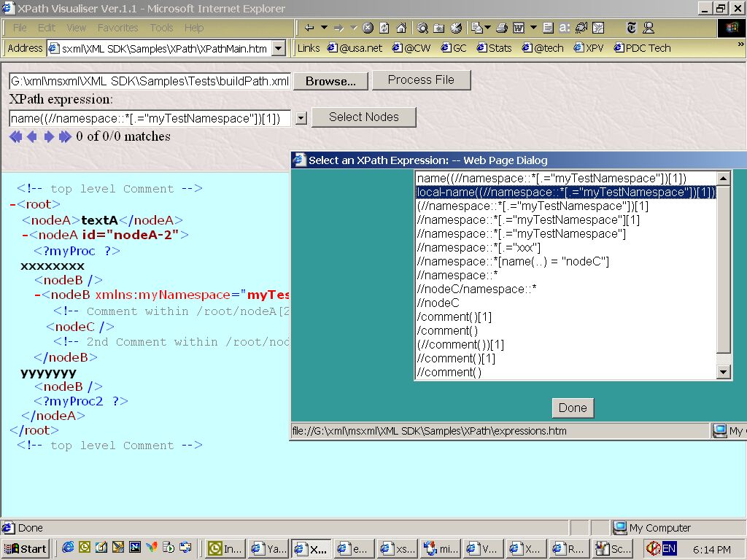Click the expression list scroll up arrow
747x560 pixels.
(723, 179)
